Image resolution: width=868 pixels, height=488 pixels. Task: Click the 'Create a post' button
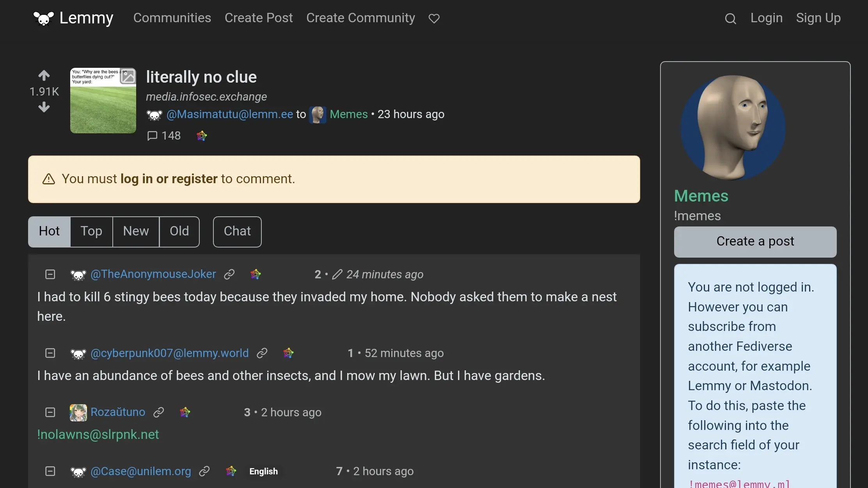(755, 242)
